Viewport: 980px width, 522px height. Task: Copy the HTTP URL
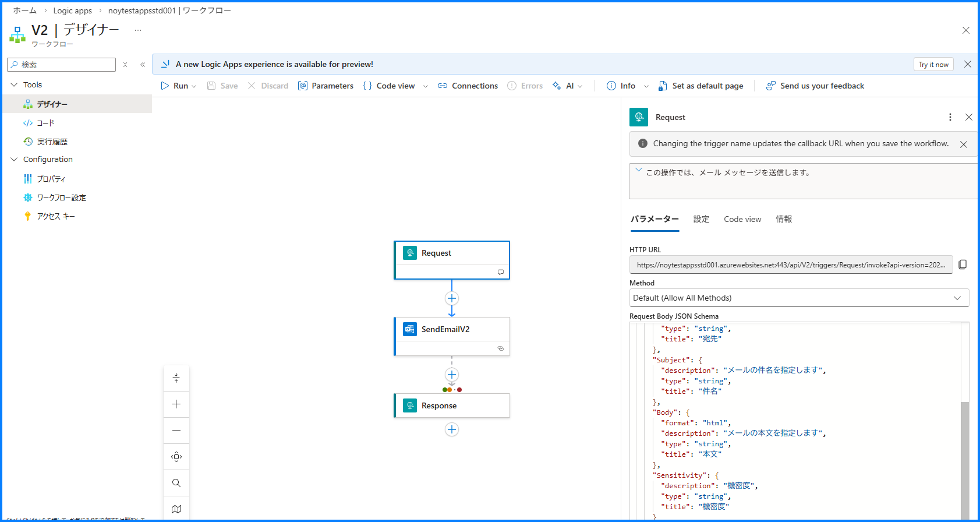[x=963, y=264]
